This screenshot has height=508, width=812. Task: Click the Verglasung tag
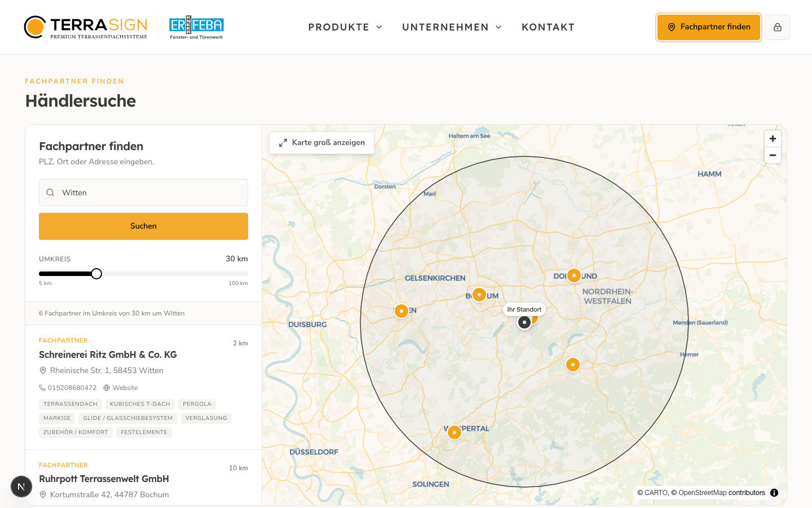(206, 418)
